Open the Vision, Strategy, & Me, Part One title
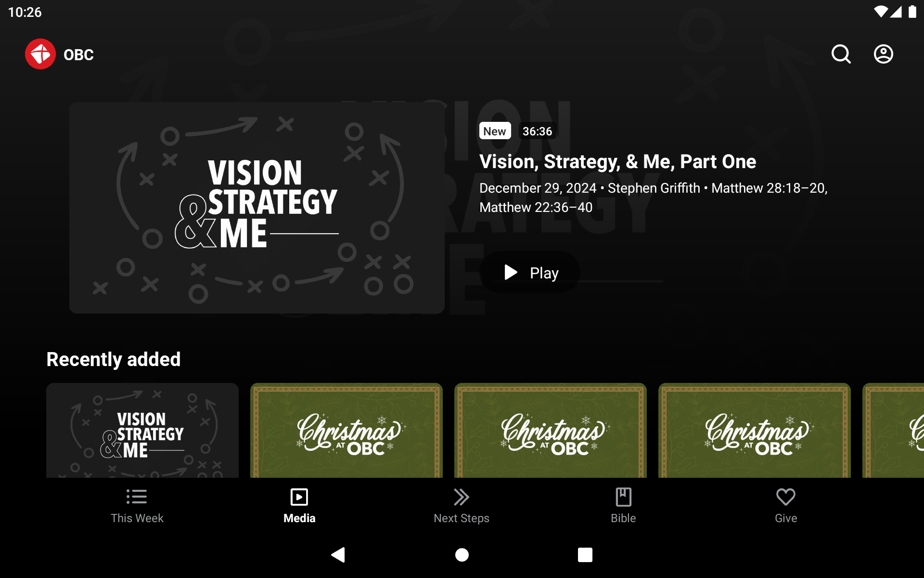 click(x=617, y=161)
